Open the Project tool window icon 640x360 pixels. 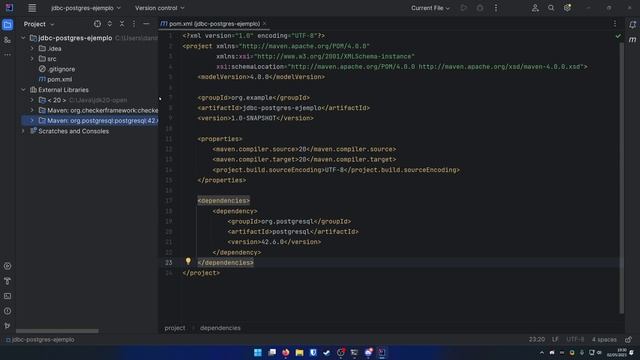click(7, 24)
